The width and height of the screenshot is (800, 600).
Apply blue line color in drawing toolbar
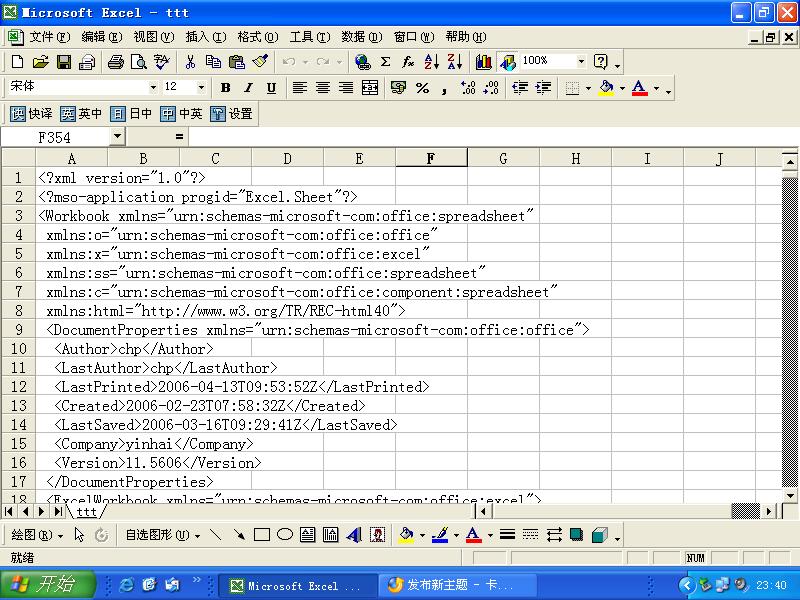440,535
